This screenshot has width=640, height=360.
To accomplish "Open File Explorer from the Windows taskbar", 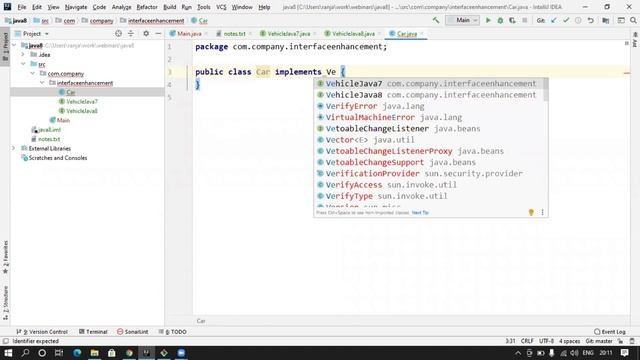I will [x=94, y=353].
